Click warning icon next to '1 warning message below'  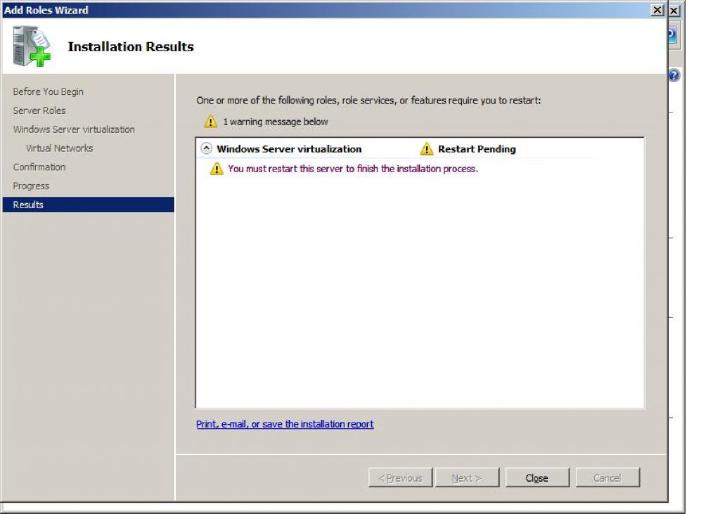point(210,121)
